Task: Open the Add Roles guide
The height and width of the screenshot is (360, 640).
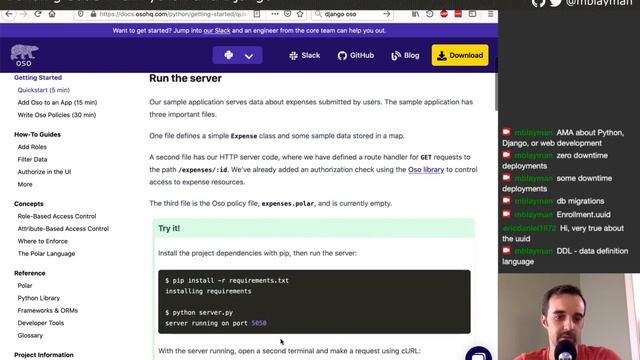Action: tap(32, 147)
